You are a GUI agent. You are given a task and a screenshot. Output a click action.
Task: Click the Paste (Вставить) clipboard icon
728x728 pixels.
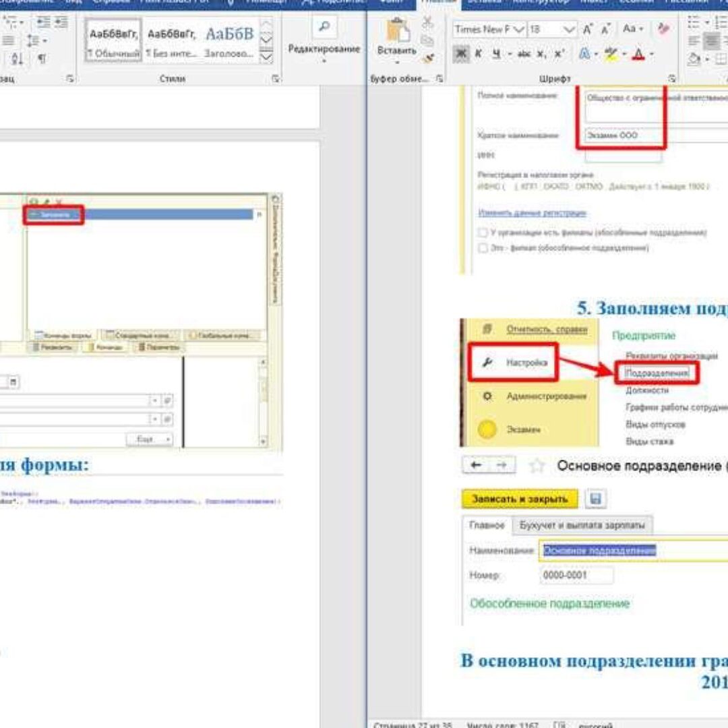click(396, 34)
